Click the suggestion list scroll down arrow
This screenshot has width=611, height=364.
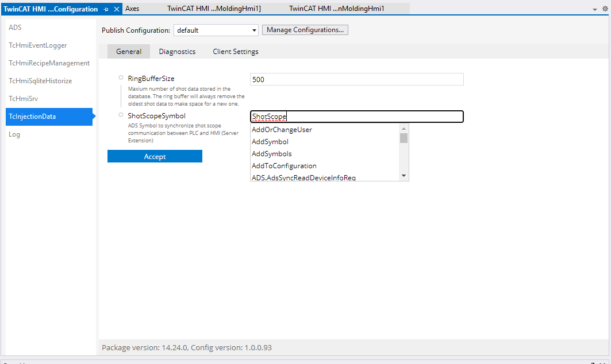(404, 176)
